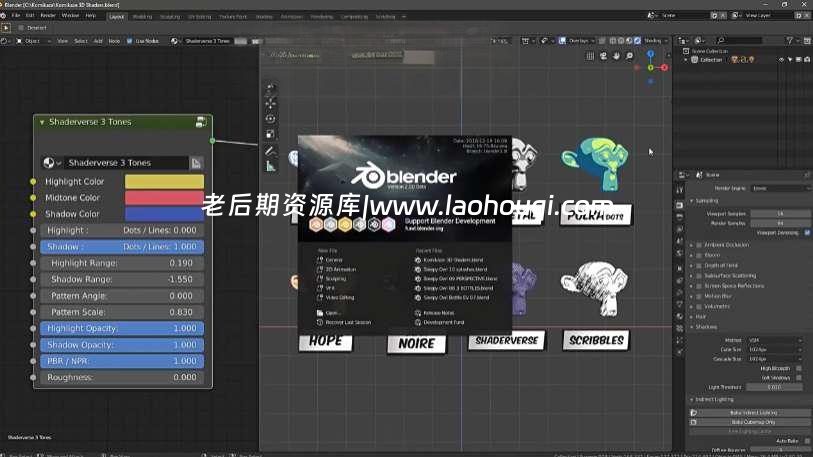The width and height of the screenshot is (813, 457).
Task: Toggle Viewport Denoising checkbox
Action: tap(807, 233)
